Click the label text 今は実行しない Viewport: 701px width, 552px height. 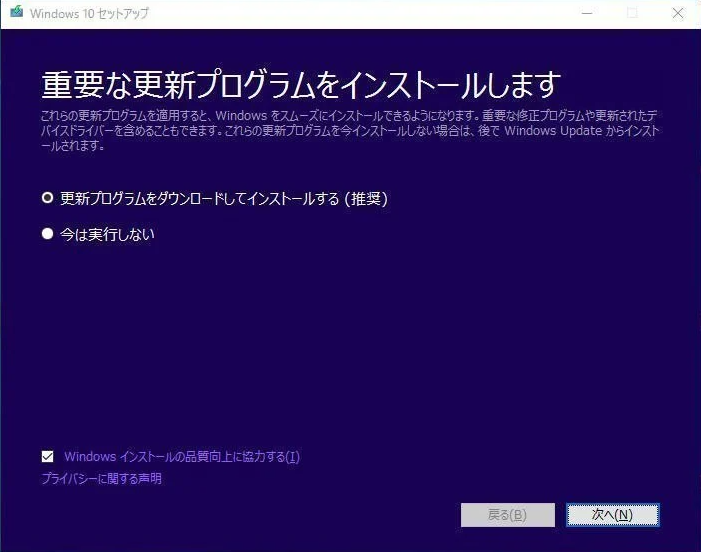pos(107,234)
